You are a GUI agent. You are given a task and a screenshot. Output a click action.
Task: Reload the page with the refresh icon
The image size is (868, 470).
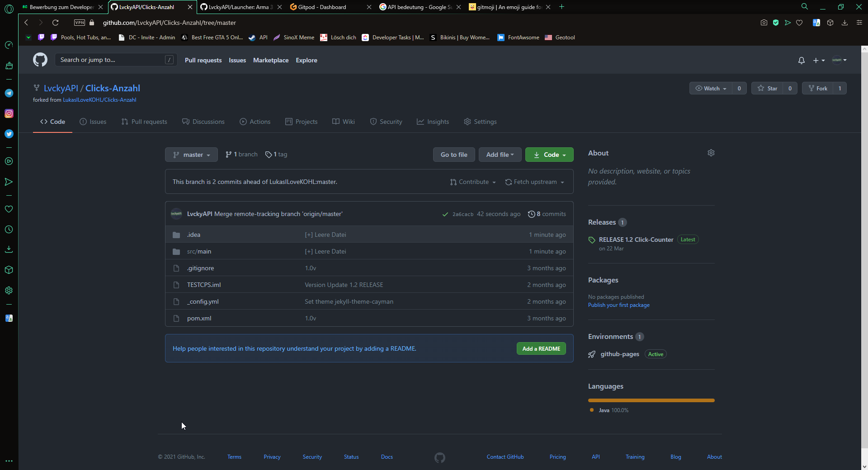pyautogui.click(x=55, y=23)
